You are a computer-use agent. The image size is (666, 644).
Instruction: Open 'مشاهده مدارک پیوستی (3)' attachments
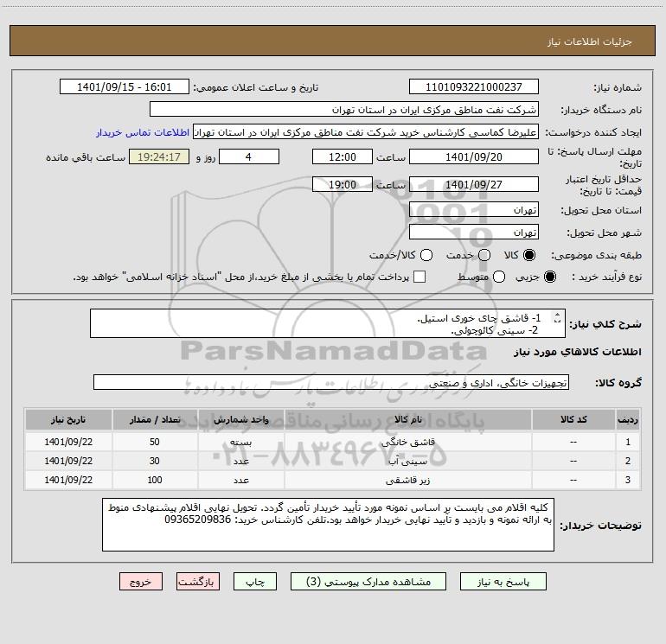[368, 582]
